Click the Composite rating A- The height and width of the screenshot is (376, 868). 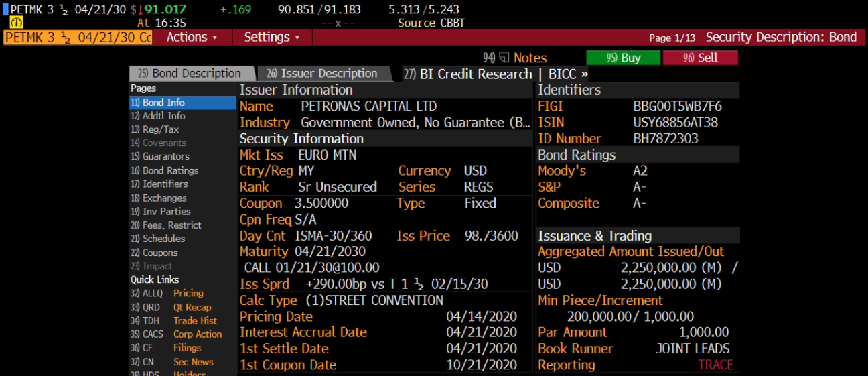pos(640,203)
